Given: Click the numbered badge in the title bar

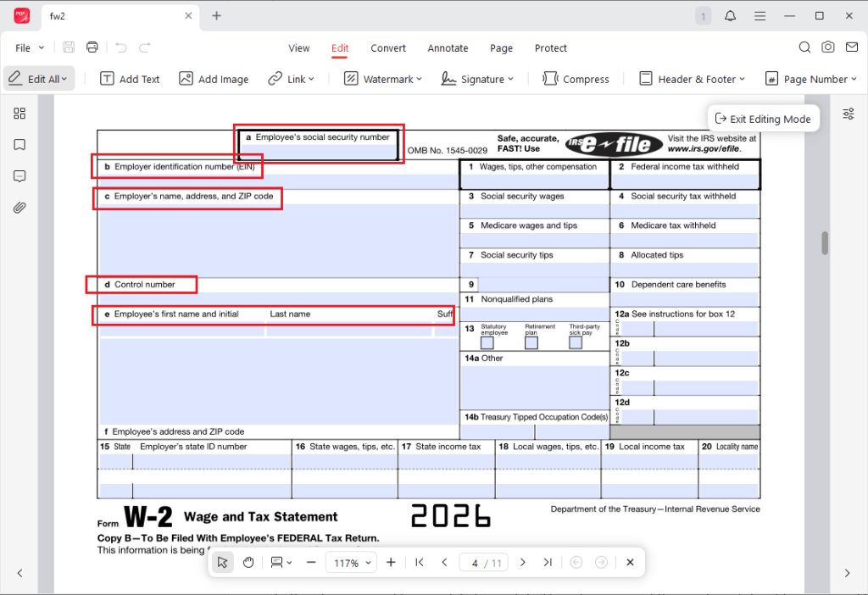Looking at the screenshot, I should click(703, 16).
